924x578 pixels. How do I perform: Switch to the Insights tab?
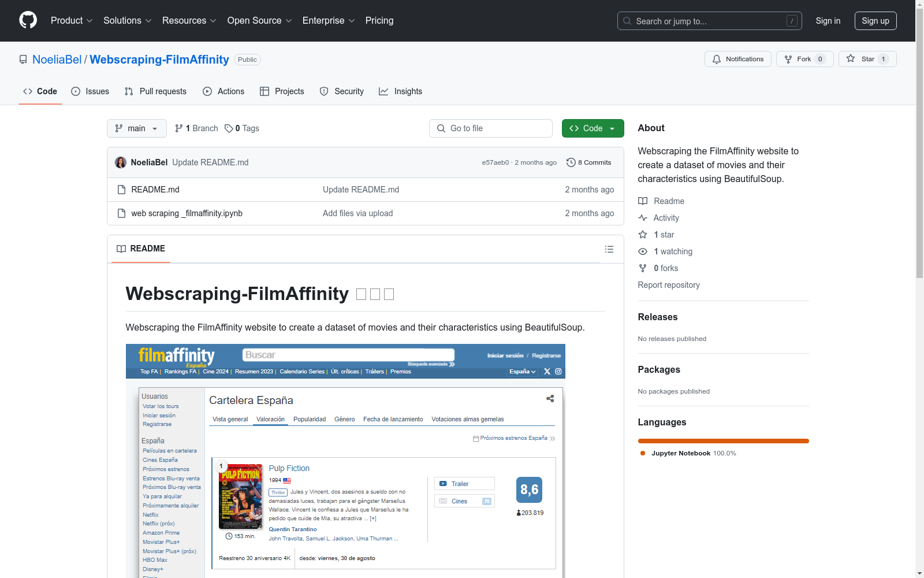401,91
